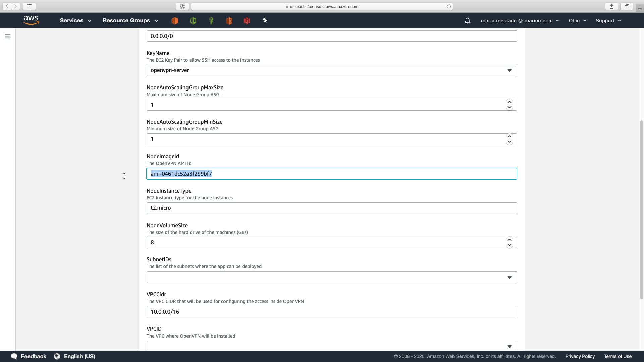This screenshot has width=644, height=362.
Task: Open the KeyName openvpn-server dropdown
Action: pos(331,70)
